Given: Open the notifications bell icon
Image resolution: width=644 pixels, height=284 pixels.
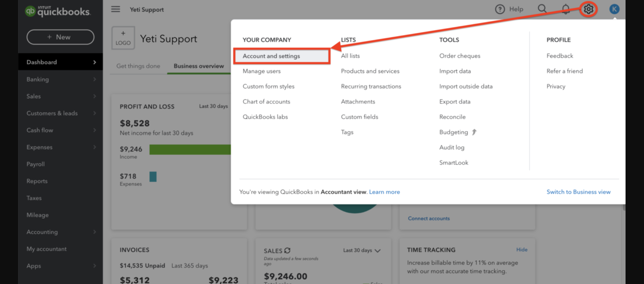Looking at the screenshot, I should [x=566, y=9].
